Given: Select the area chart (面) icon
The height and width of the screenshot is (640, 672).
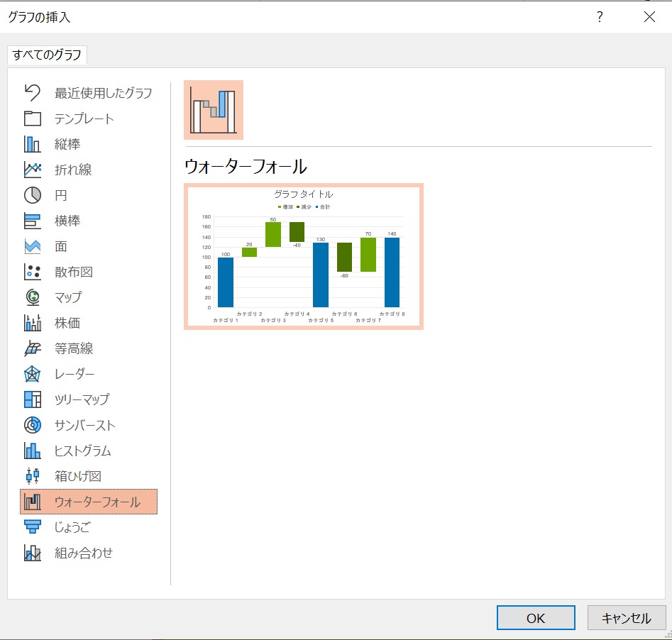Looking at the screenshot, I should click(33, 246).
